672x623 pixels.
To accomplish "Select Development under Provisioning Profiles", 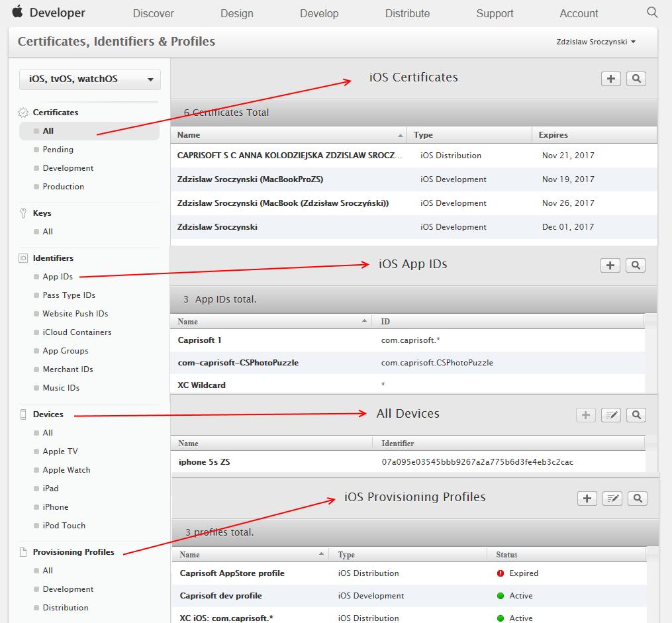I will click(x=68, y=589).
